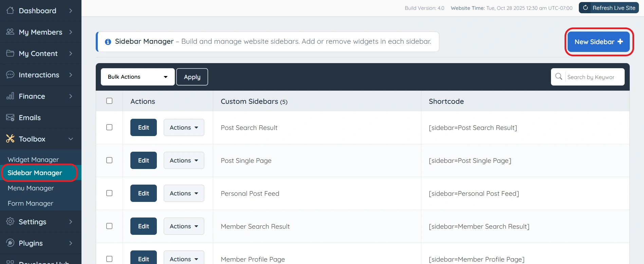Edit the Personal Post Feed sidebar
This screenshot has height=264, width=644.
[144, 193]
